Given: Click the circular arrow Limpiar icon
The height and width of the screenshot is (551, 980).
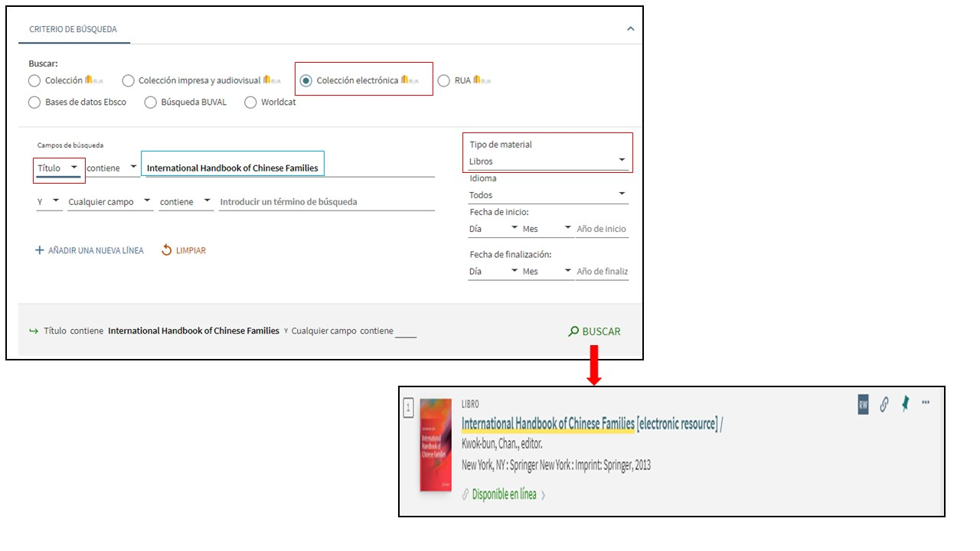Looking at the screenshot, I should [167, 250].
